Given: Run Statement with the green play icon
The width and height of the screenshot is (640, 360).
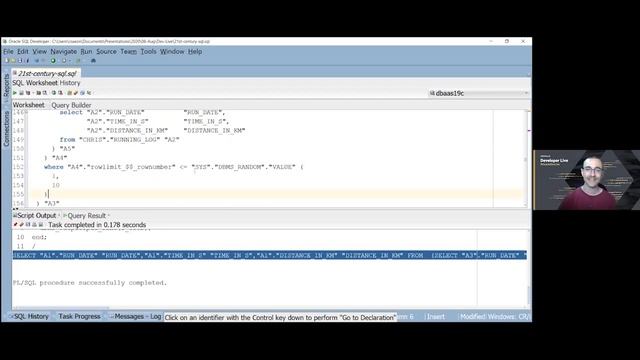Looking at the screenshot, I should pyautogui.click(x=14, y=93).
